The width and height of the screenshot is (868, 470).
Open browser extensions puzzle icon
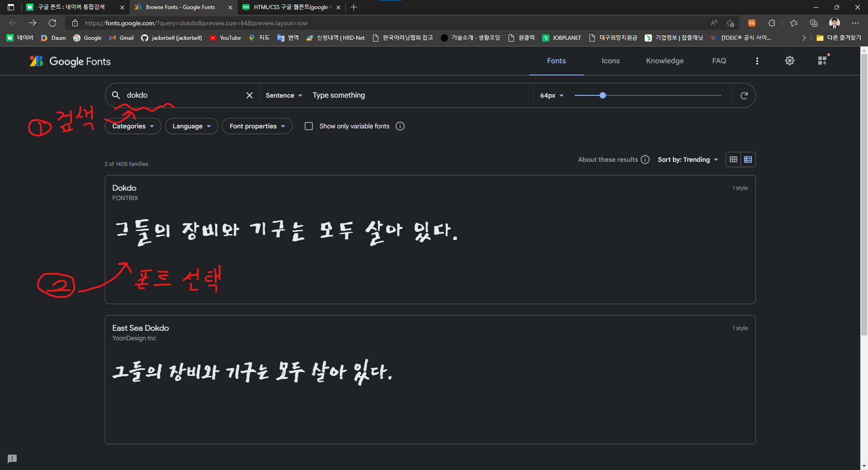(x=772, y=23)
